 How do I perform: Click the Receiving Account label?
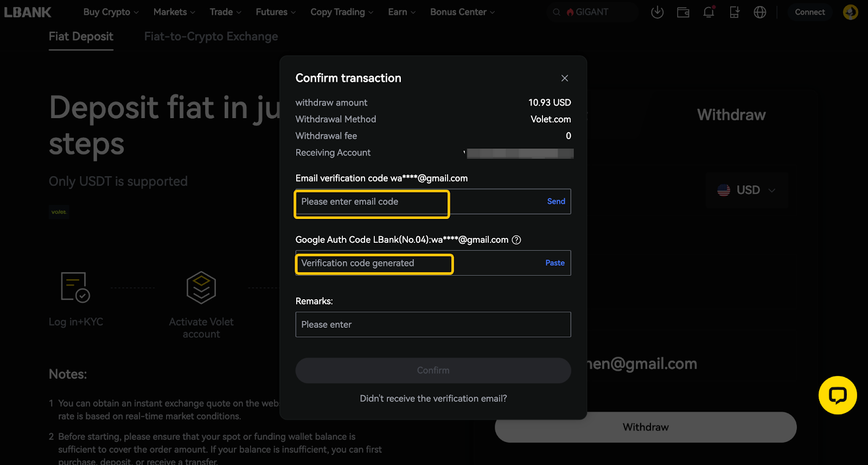pyautogui.click(x=333, y=153)
